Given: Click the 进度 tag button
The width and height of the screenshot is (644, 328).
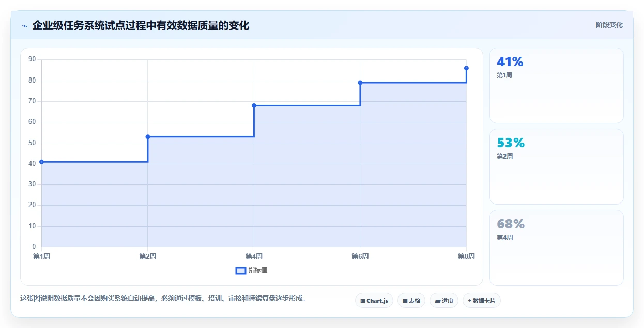Looking at the screenshot, I should tap(444, 301).
